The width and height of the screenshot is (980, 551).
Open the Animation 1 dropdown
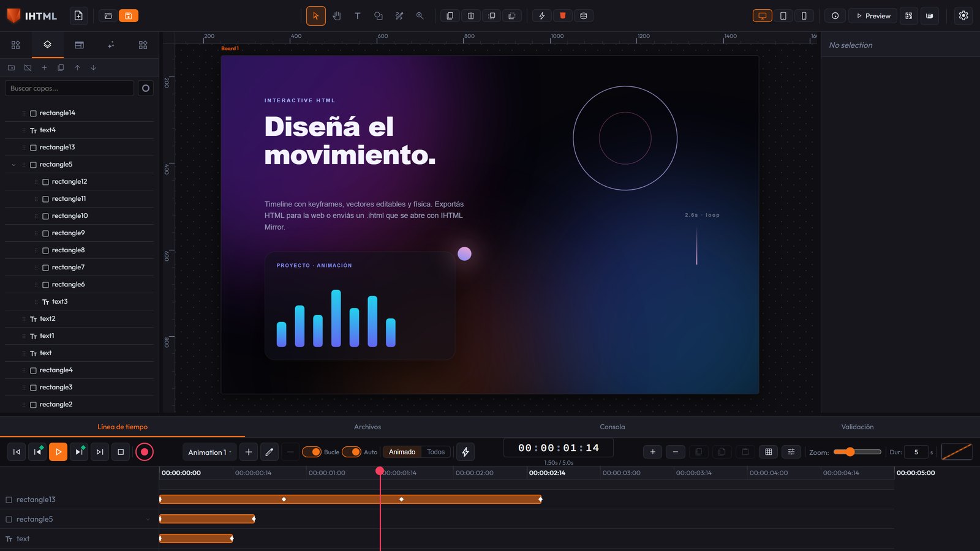[x=209, y=452]
